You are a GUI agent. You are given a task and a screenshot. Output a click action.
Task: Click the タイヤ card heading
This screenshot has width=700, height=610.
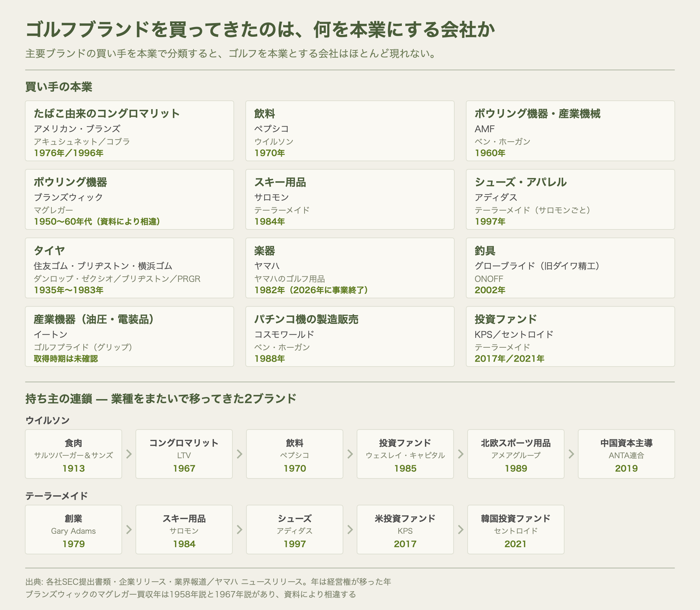49,251
